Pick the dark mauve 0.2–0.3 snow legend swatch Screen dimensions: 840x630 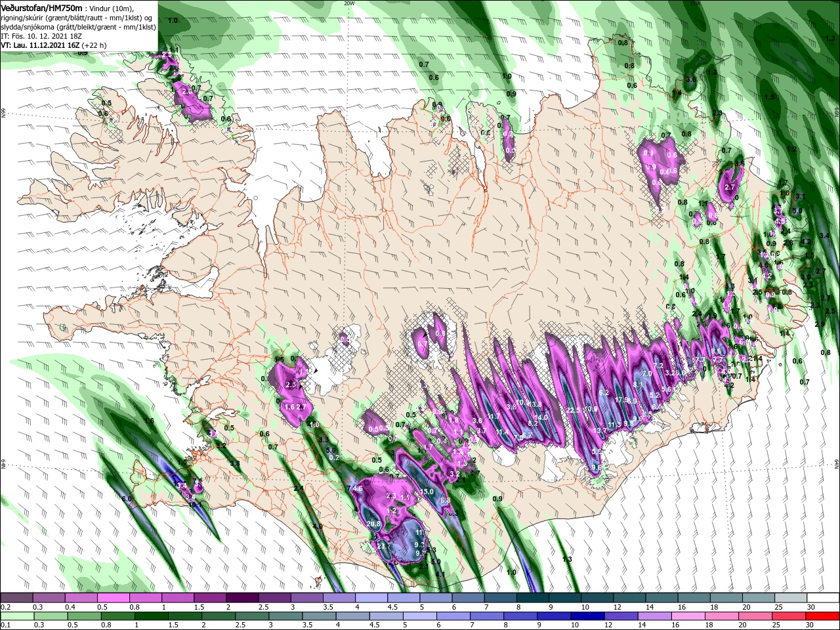16,598
